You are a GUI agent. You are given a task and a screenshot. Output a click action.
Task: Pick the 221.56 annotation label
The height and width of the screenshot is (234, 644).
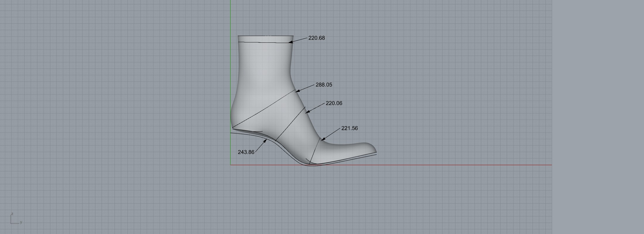(x=350, y=128)
